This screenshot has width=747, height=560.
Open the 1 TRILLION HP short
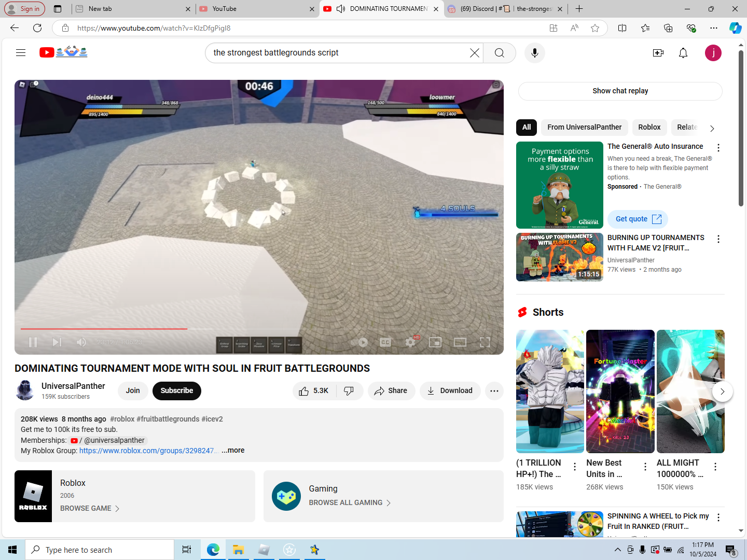coord(550,391)
